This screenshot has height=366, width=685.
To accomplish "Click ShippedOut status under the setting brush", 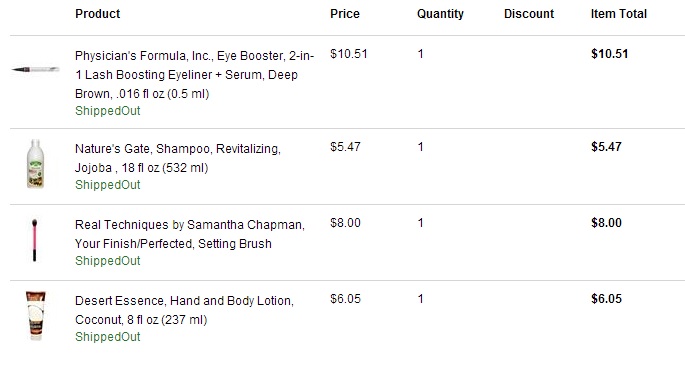I will pos(107,261).
